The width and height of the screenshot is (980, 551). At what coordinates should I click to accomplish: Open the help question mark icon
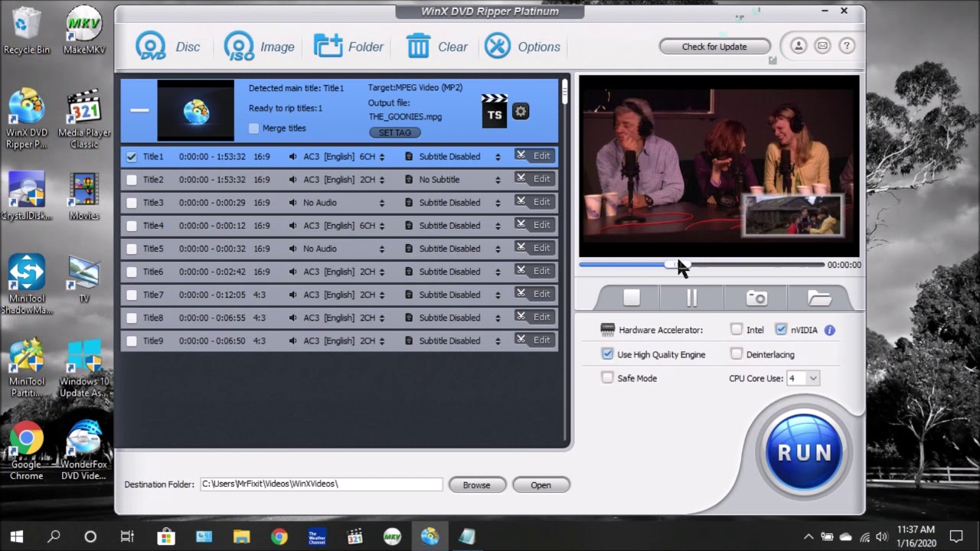pos(846,46)
